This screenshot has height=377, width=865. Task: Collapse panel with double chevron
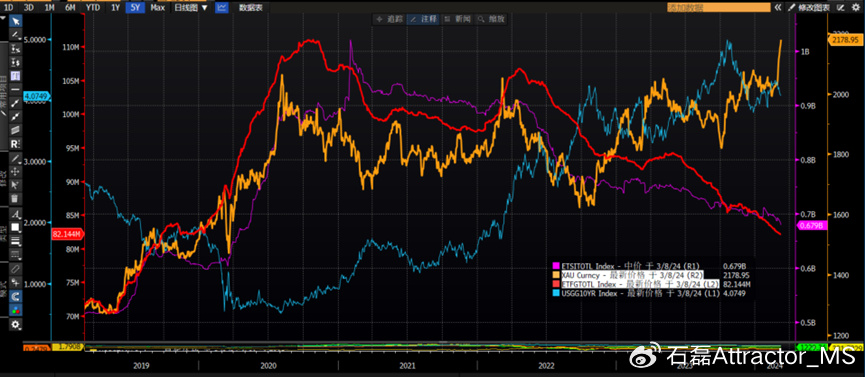click(778, 7)
